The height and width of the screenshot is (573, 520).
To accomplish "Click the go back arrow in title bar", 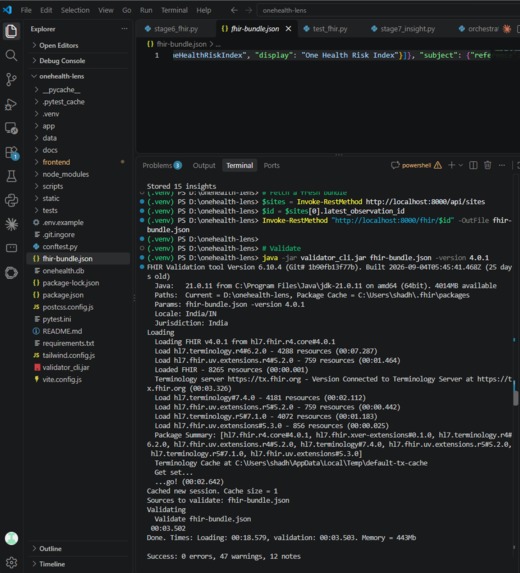I will [x=234, y=10].
